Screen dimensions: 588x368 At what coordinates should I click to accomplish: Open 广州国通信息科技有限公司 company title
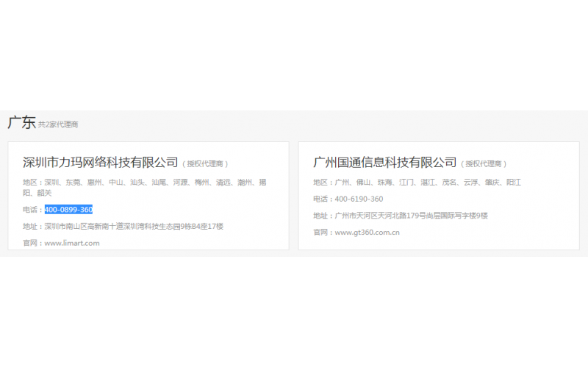(384, 162)
